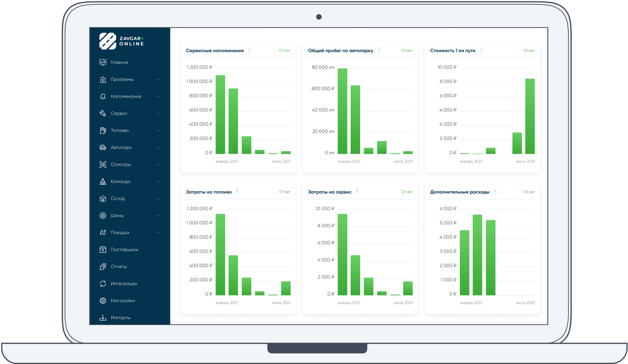
Task: Click the Напоминания bell icon
Action: pyautogui.click(x=103, y=96)
